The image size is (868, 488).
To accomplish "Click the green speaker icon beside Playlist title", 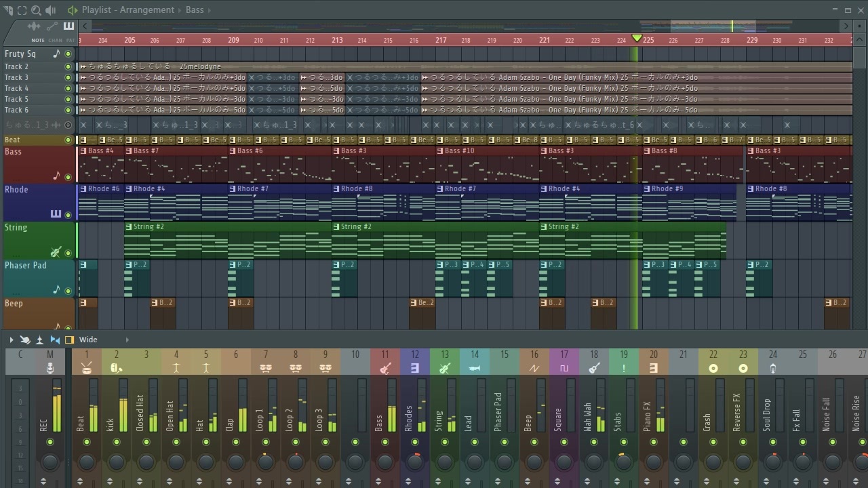I will coord(72,10).
